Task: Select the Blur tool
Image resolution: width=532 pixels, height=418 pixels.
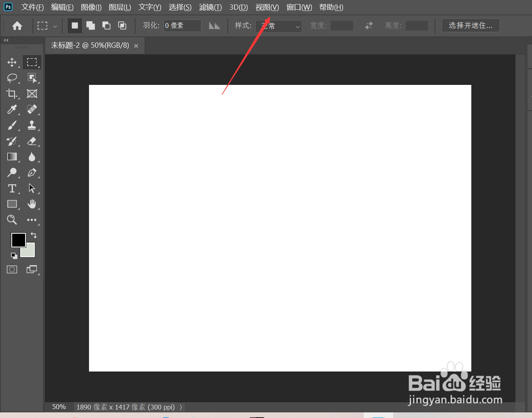Action: [x=32, y=157]
